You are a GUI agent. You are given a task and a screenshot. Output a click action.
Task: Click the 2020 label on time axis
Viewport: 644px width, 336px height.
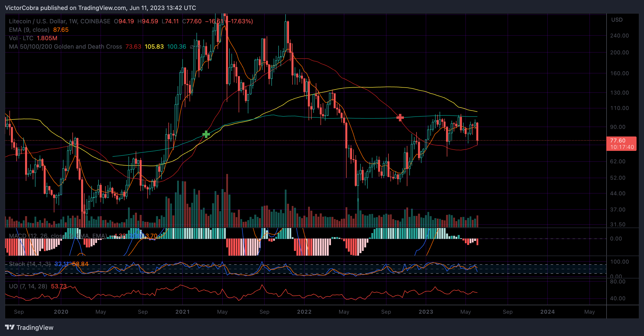tap(61, 312)
